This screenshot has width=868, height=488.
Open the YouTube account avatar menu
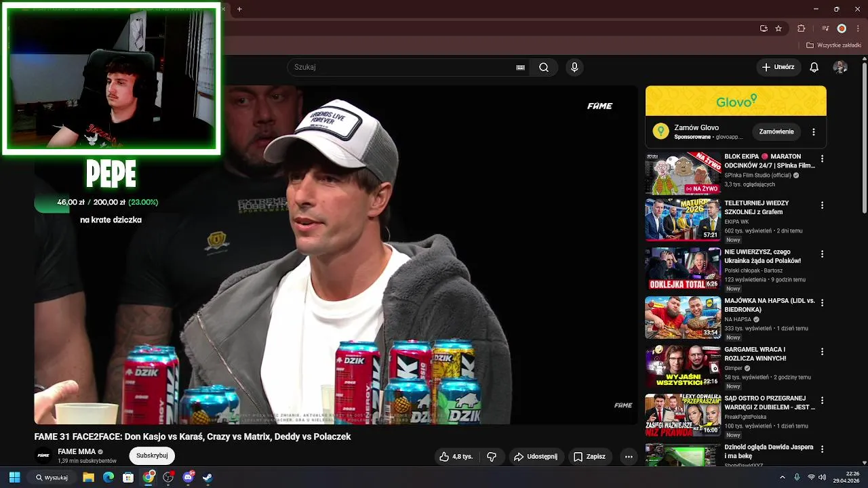840,67
